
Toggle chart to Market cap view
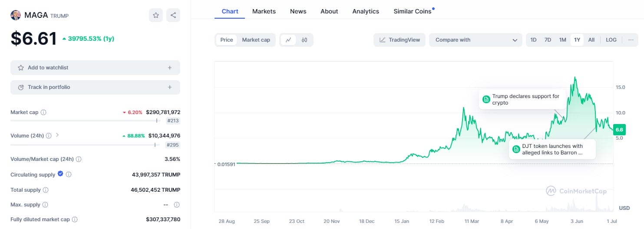coord(256,40)
